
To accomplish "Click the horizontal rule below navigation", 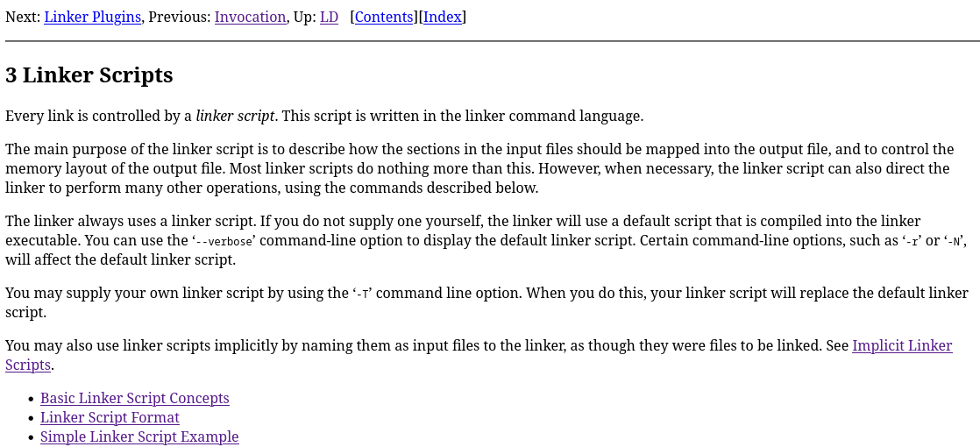I will 492,41.
